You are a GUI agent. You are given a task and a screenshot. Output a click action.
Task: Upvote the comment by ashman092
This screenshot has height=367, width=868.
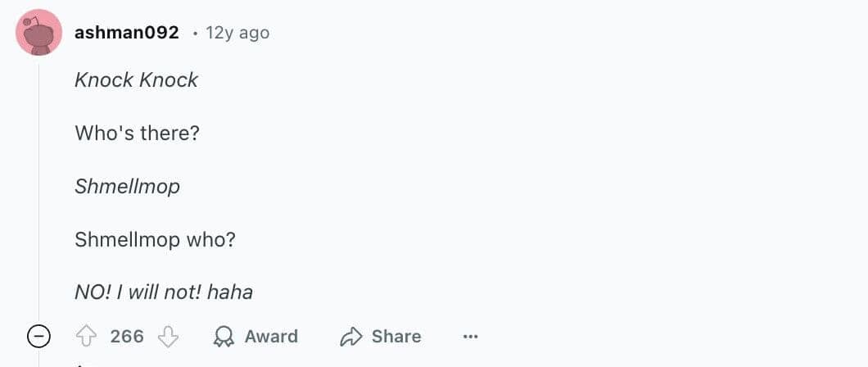[x=87, y=337]
